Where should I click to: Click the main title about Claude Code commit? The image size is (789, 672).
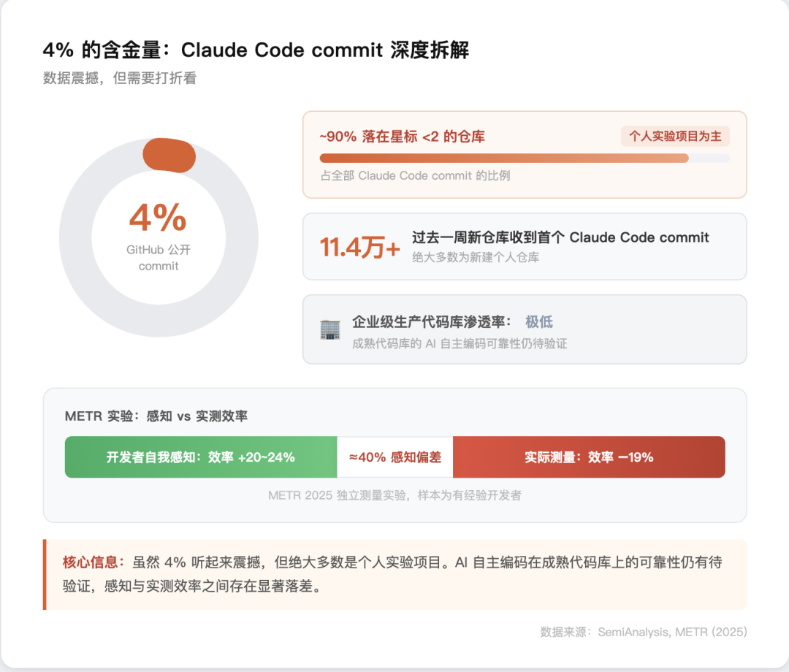pos(256,50)
